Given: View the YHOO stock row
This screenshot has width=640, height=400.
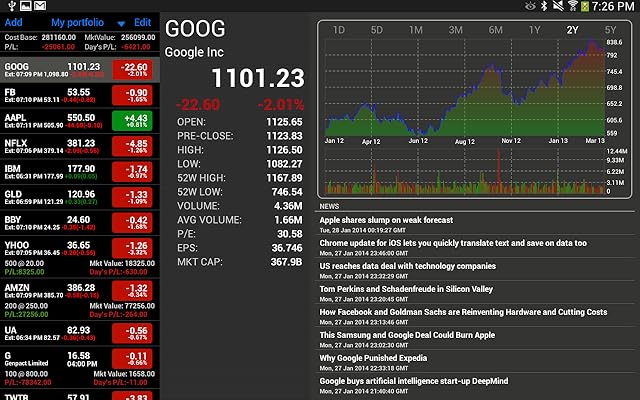Looking at the screenshot, I should pos(80,257).
